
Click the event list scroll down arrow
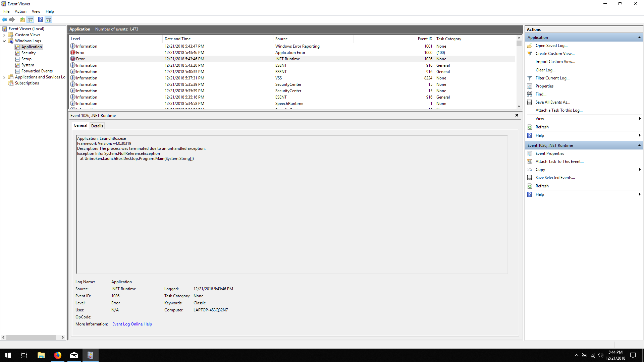[x=519, y=106]
